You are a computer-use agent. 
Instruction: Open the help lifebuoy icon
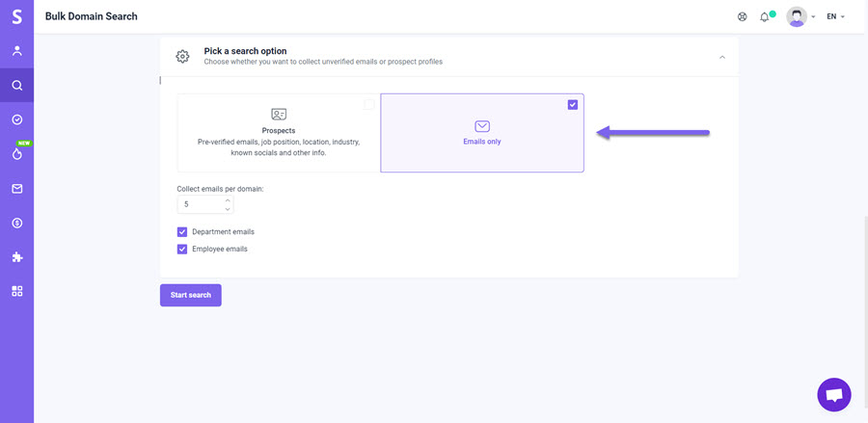[x=743, y=16]
